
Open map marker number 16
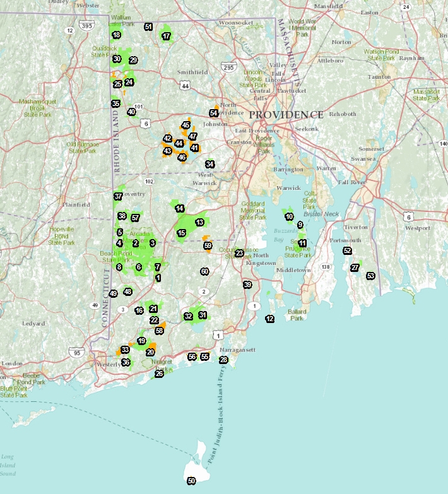coord(139,310)
